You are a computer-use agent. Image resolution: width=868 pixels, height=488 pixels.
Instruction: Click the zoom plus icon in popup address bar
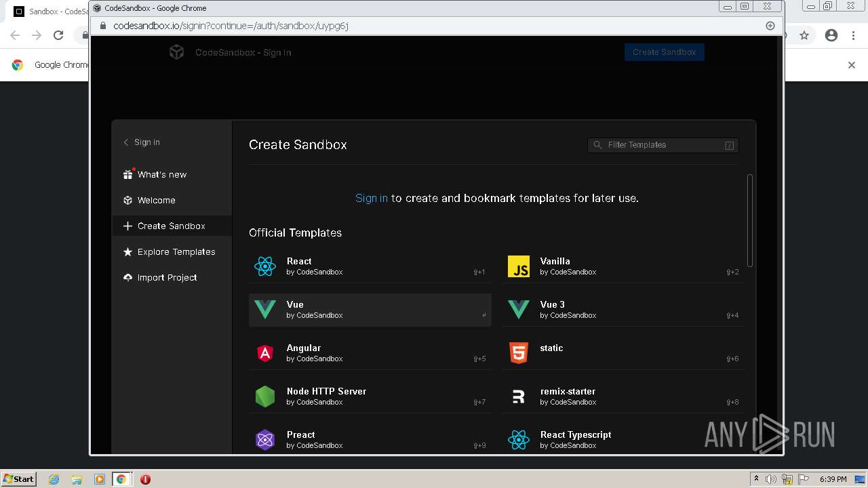click(x=770, y=26)
